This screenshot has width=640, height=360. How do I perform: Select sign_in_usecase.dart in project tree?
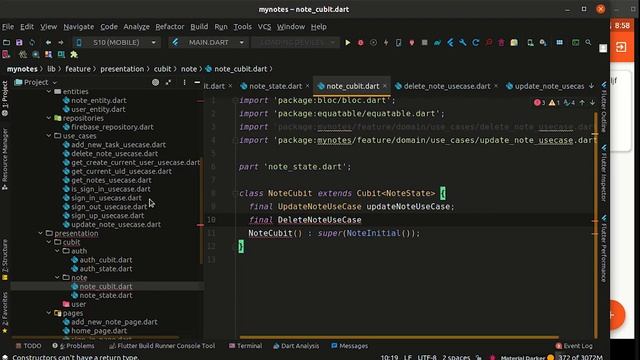pyautogui.click(x=106, y=198)
